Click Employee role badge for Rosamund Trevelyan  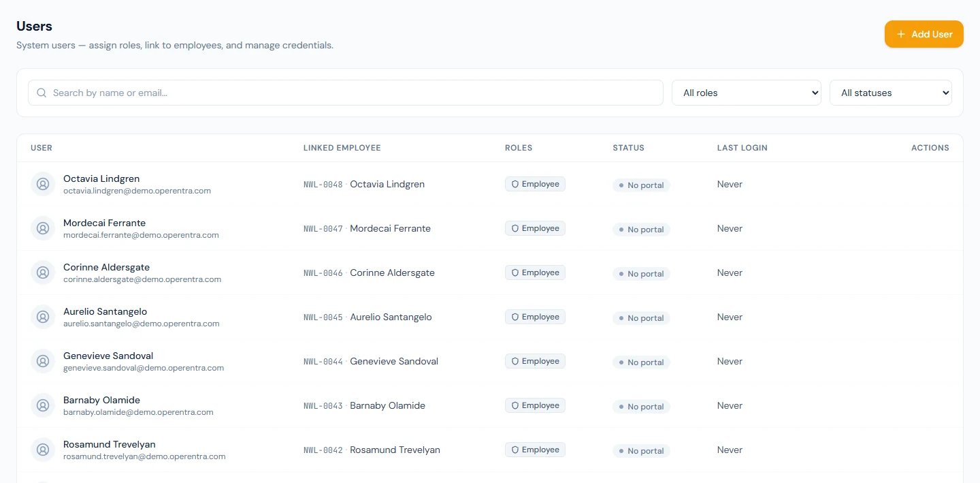point(535,450)
